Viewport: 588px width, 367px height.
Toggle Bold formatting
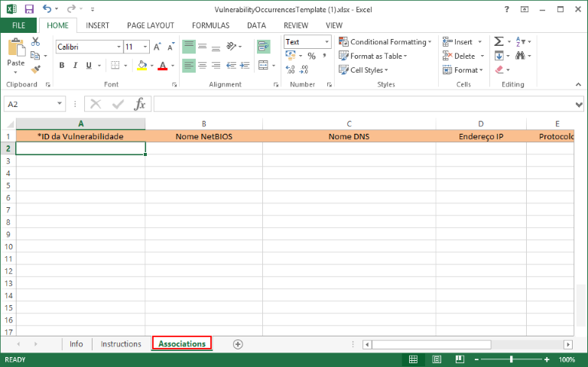[62, 65]
